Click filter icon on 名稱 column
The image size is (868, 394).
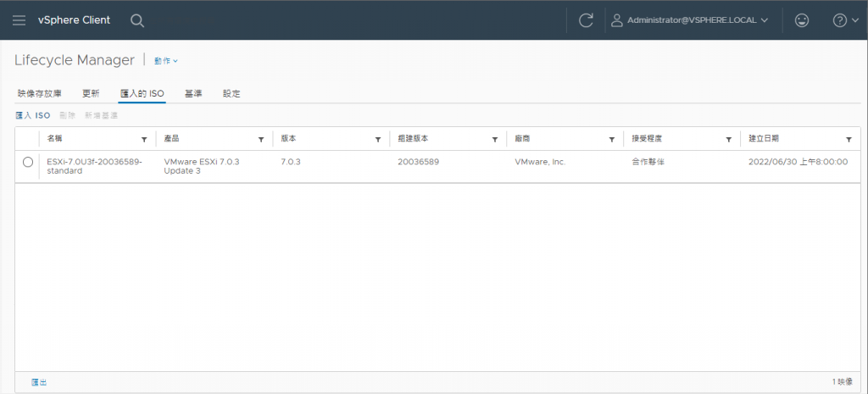pyautogui.click(x=144, y=140)
